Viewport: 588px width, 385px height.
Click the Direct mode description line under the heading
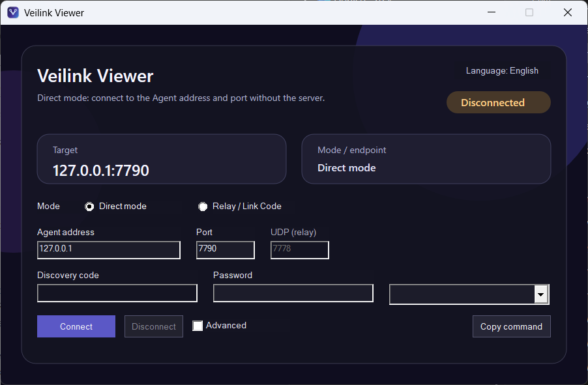point(181,98)
